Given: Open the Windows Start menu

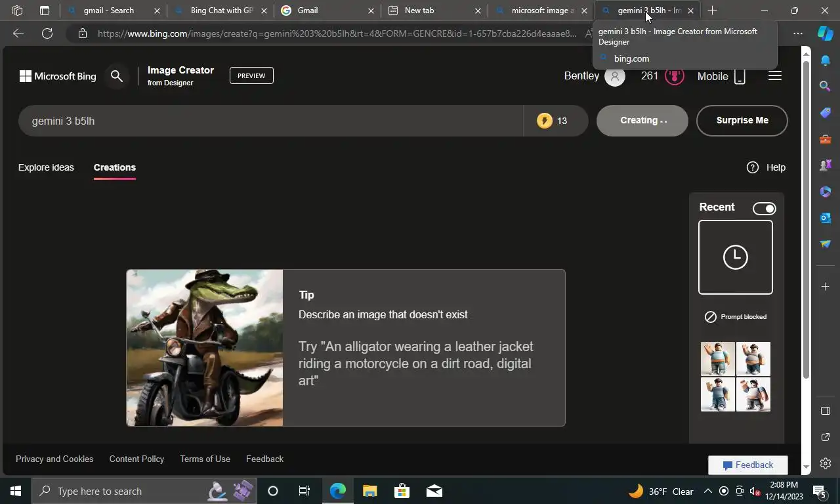Looking at the screenshot, I should click(x=16, y=491).
